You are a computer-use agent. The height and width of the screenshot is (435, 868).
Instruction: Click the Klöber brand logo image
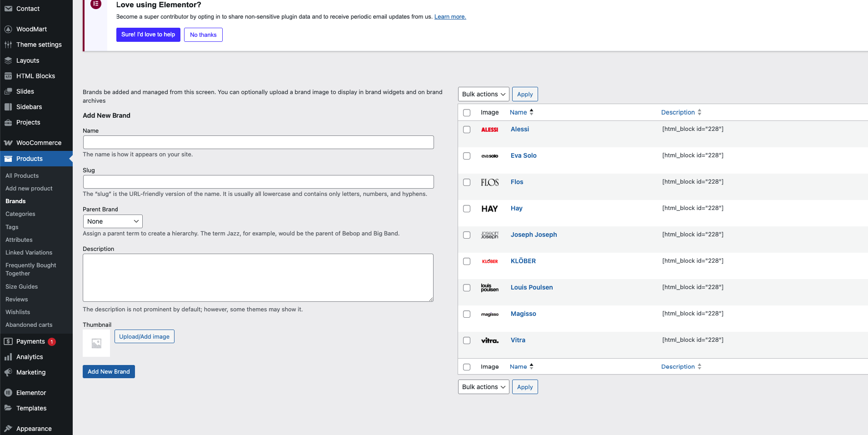coord(490,261)
